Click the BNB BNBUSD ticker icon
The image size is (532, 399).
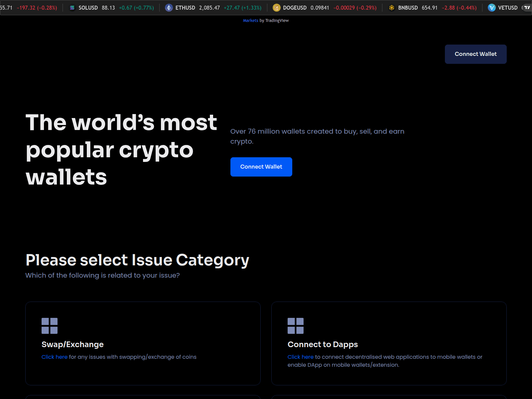point(392,8)
